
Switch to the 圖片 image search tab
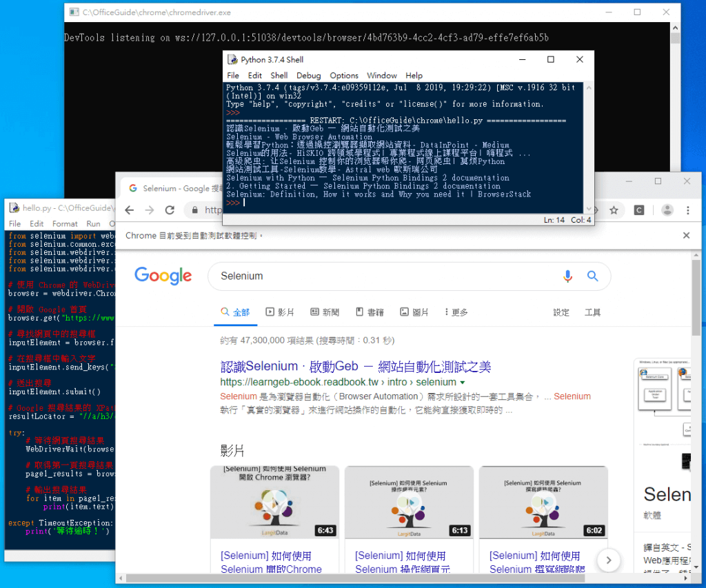pos(418,312)
